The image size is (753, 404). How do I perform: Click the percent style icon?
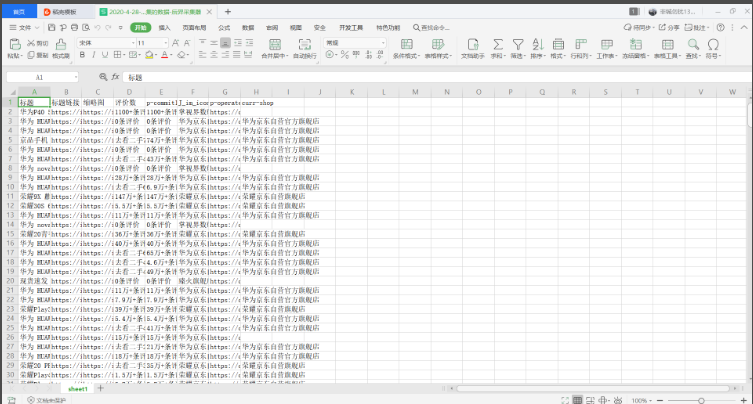click(345, 55)
